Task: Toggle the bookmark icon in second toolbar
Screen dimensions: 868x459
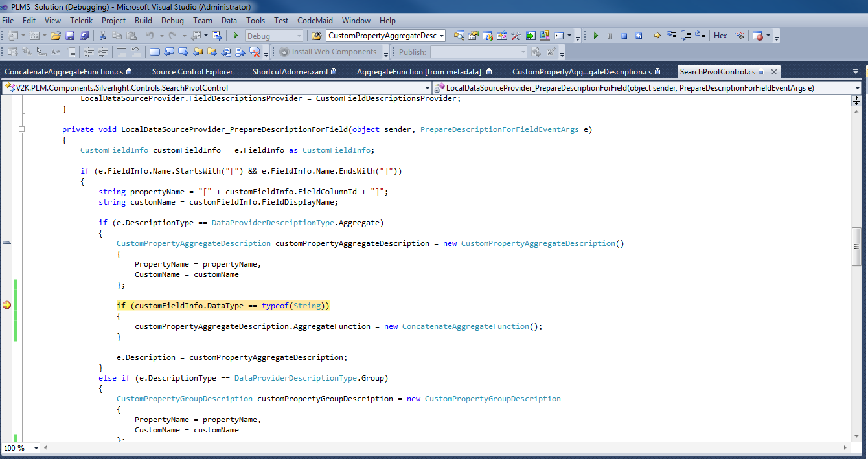Action: click(155, 52)
